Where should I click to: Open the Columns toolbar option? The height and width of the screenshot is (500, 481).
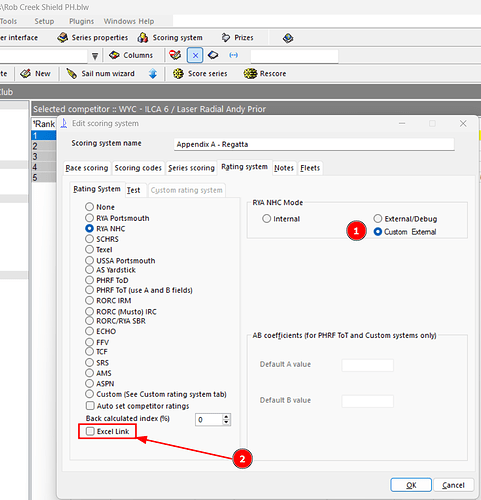click(x=131, y=55)
